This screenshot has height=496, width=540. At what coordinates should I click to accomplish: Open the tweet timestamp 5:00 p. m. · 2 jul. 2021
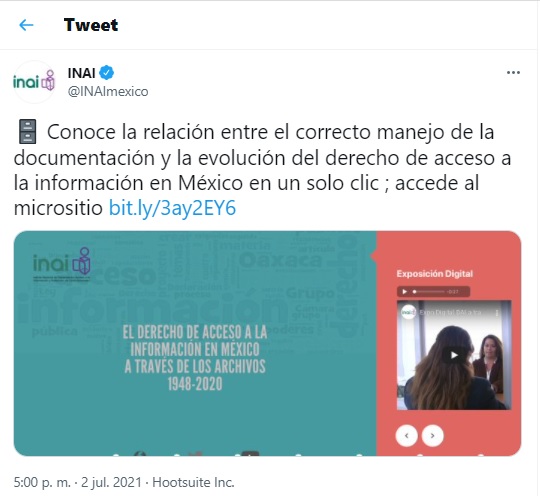click(77, 482)
